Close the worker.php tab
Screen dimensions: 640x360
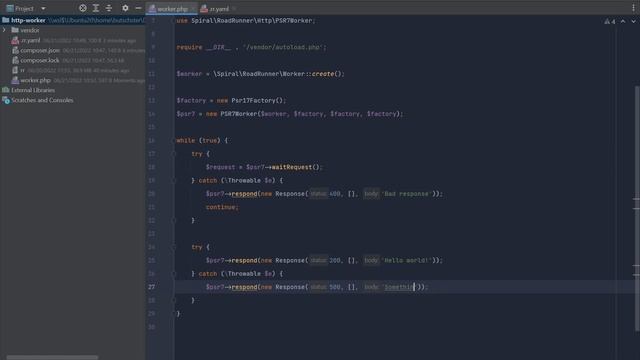193,9
